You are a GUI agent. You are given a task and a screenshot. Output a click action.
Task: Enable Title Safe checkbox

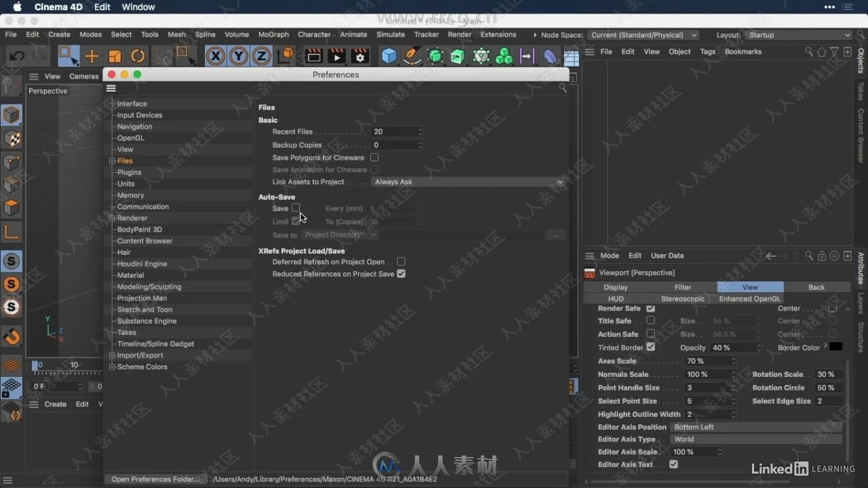[650, 321]
